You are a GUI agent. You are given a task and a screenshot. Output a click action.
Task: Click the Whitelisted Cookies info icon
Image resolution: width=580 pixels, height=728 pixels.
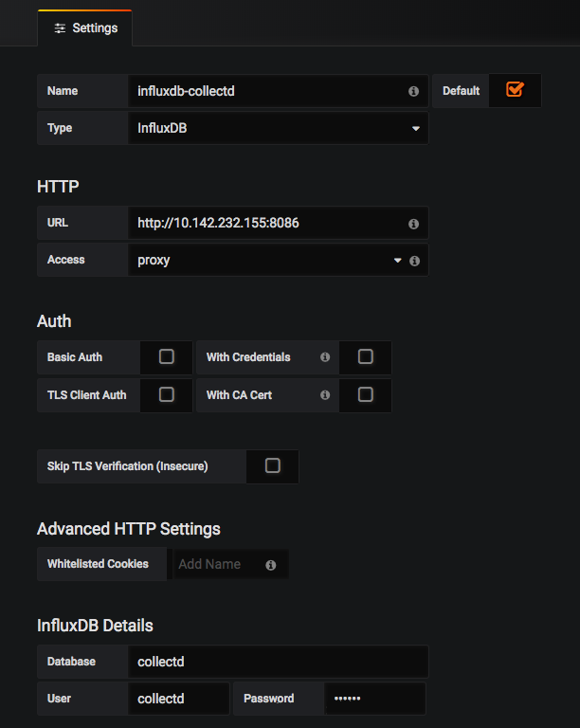[270, 565]
